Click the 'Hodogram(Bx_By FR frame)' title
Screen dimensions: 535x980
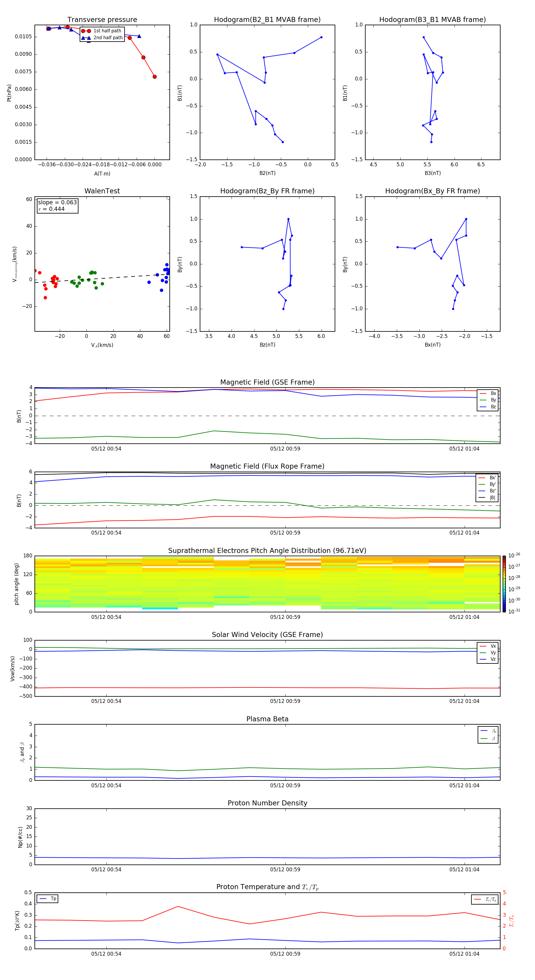click(432, 191)
